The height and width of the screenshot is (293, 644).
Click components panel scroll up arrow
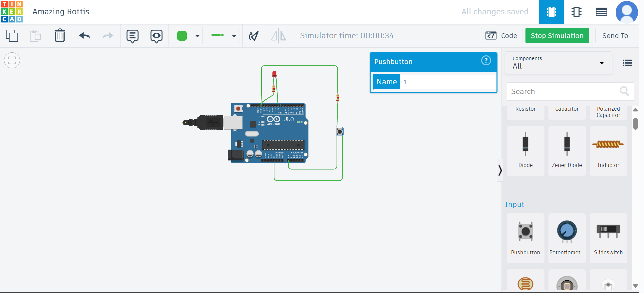pyautogui.click(x=635, y=110)
